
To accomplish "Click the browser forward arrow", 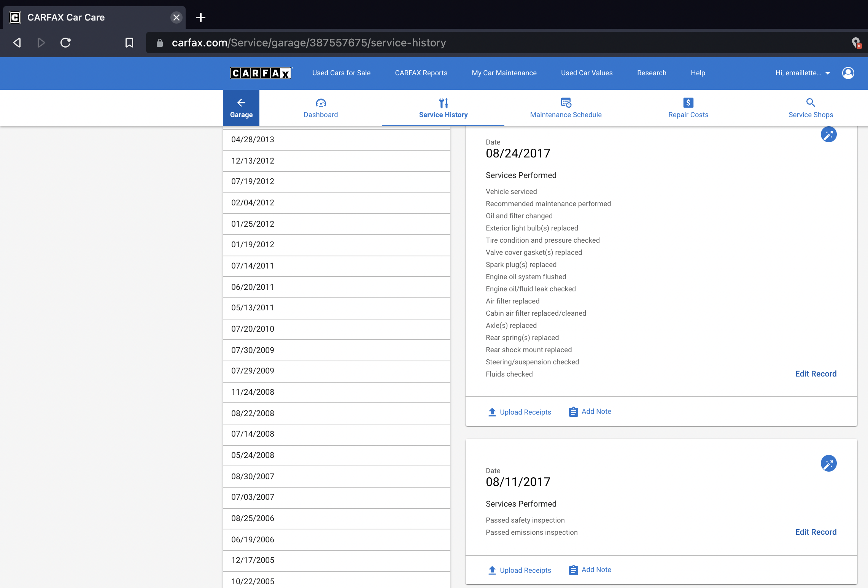I will click(41, 43).
